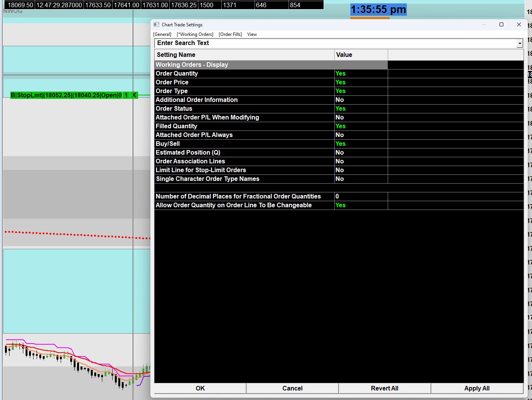Toggle the Order Status Yes value
The image size is (532, 400).
point(361,109)
